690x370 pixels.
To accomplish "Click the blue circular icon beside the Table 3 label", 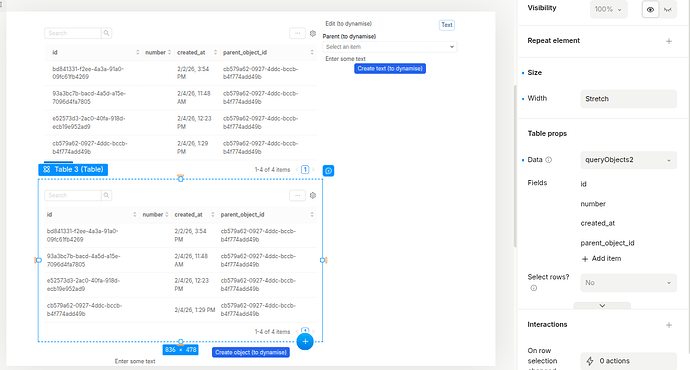I will pos(328,171).
